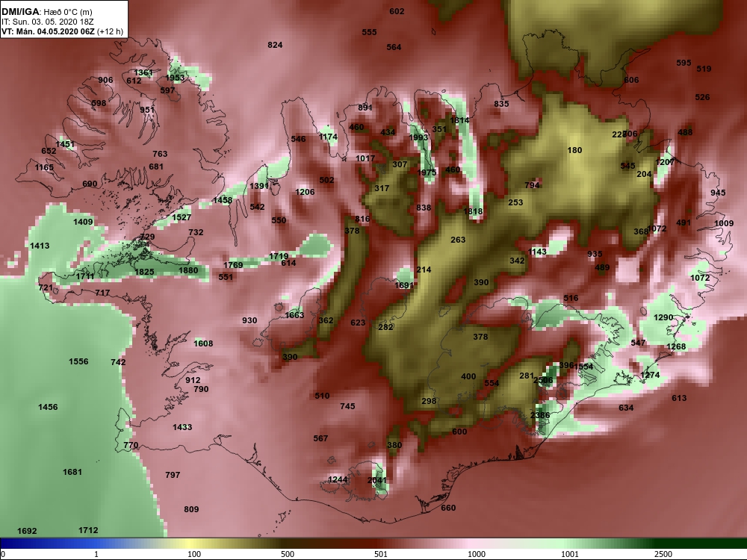Viewport: 747px width, 560px height.
Task: Click the map value "1290"
Action: pos(663,317)
